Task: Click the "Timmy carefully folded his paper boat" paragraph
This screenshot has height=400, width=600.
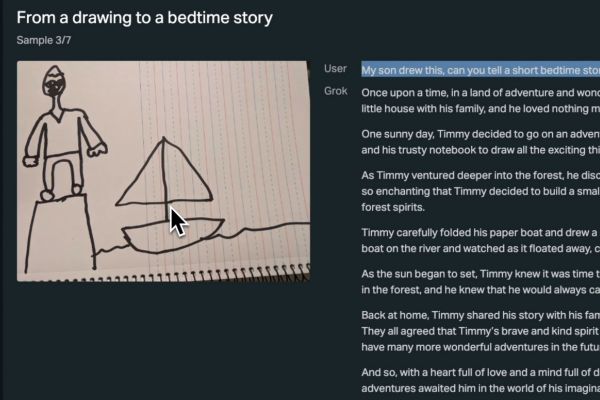Action: (x=480, y=240)
